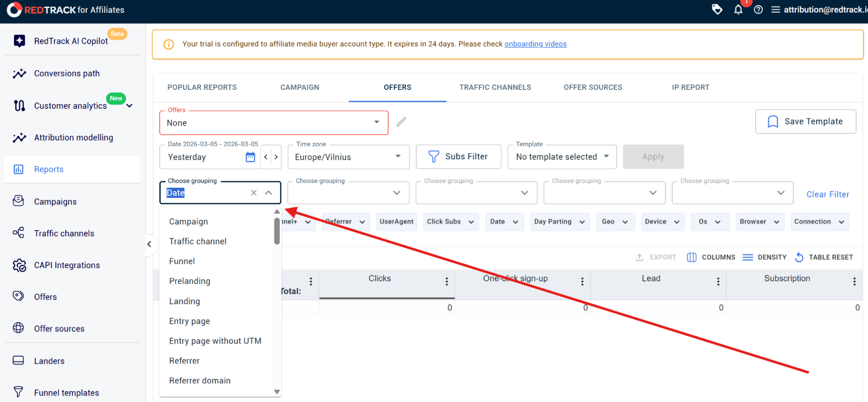Open the Click Subs filter dropdown
Viewport: 868px width, 402px height.
[451, 222]
